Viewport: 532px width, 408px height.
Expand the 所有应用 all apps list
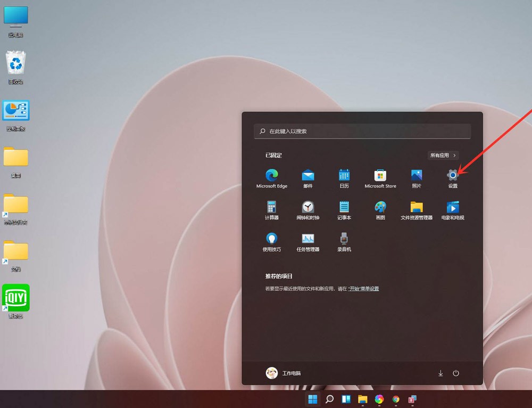(443, 154)
